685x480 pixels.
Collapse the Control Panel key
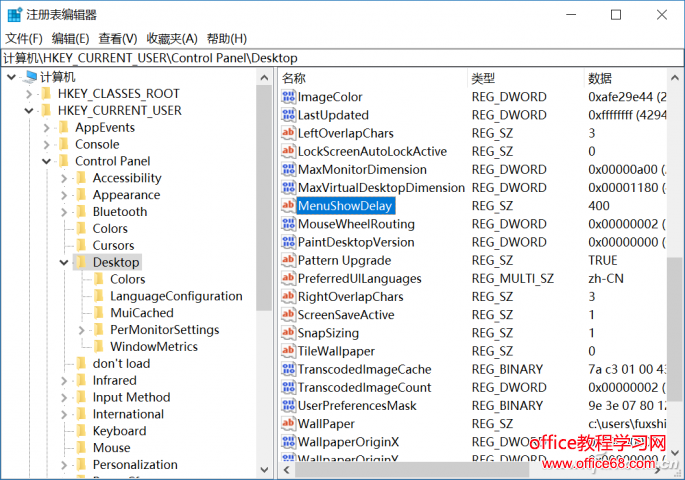(x=46, y=162)
